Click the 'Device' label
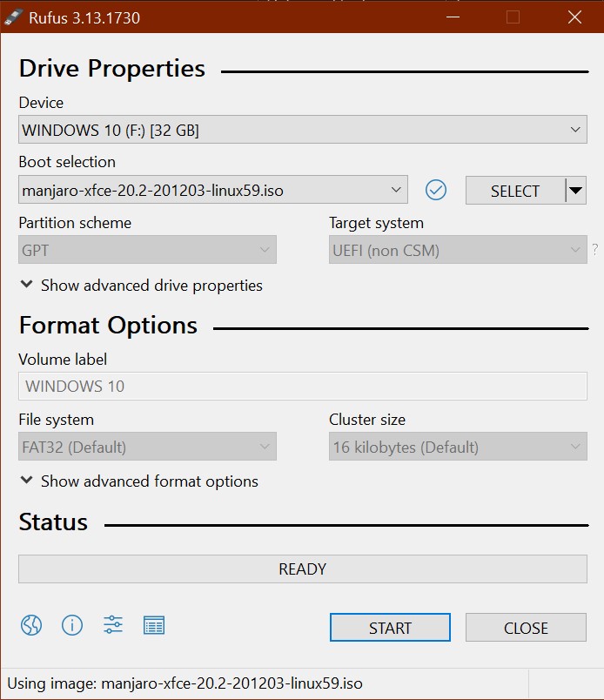The image size is (604, 700). coord(41,103)
